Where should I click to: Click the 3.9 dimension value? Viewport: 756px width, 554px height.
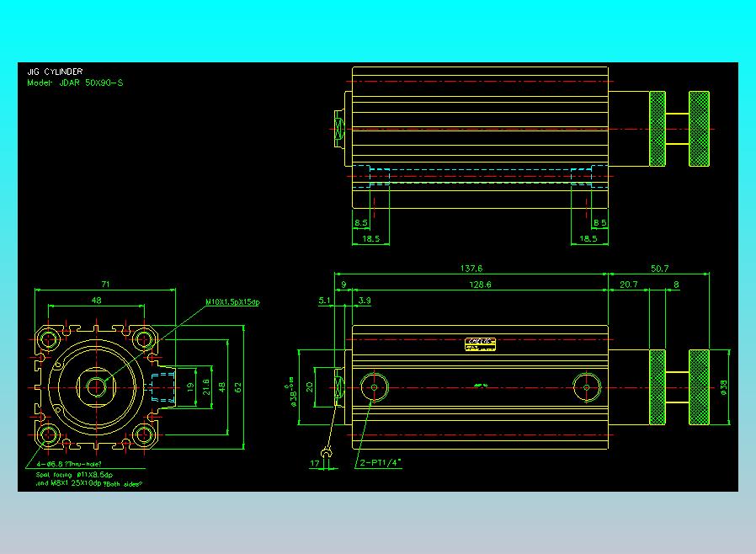tap(365, 301)
